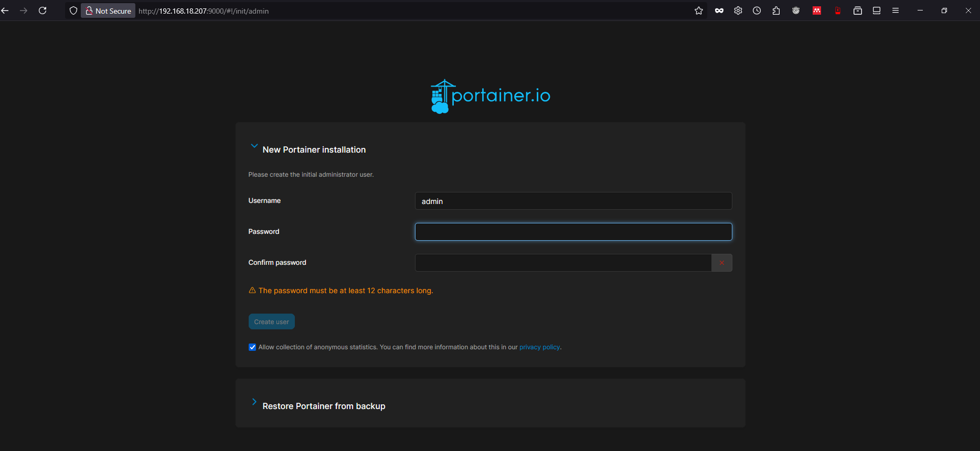
Task: Click the password length warning text
Action: pyautogui.click(x=346, y=291)
